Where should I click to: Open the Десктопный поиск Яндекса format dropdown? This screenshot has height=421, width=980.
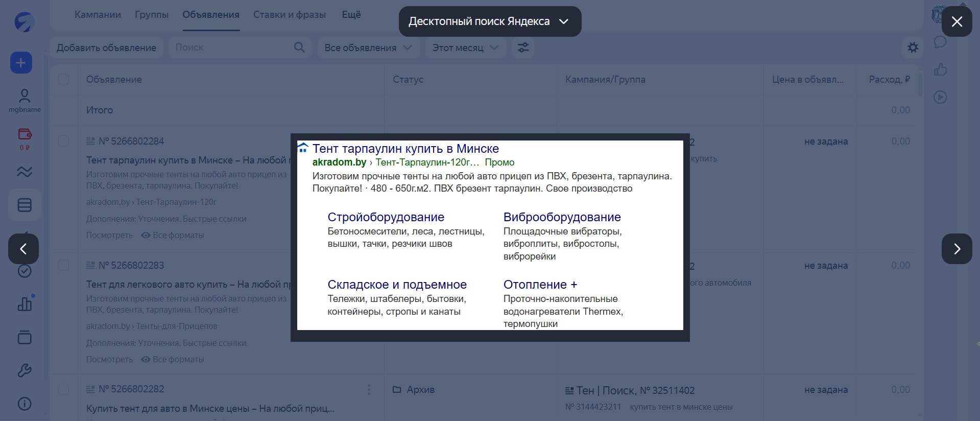490,21
